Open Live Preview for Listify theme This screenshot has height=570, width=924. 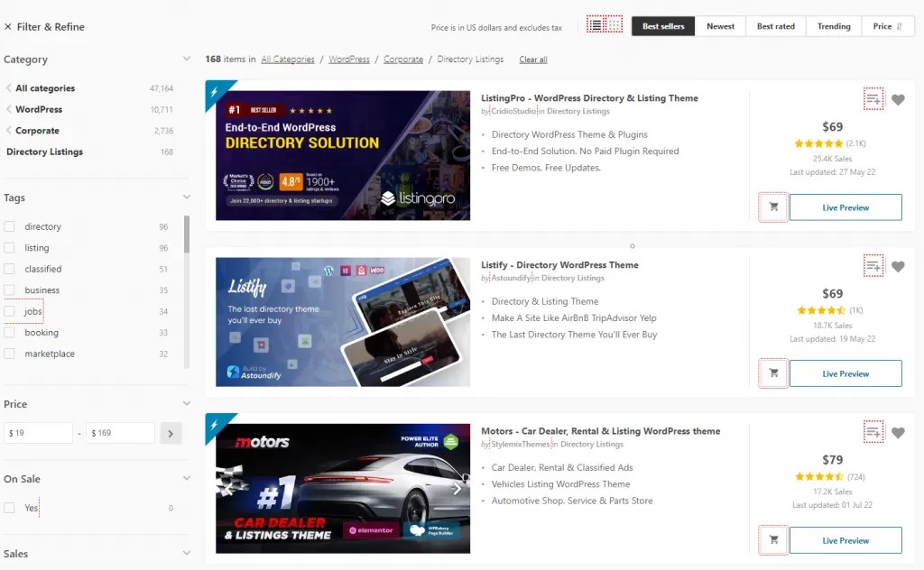pyautogui.click(x=845, y=373)
